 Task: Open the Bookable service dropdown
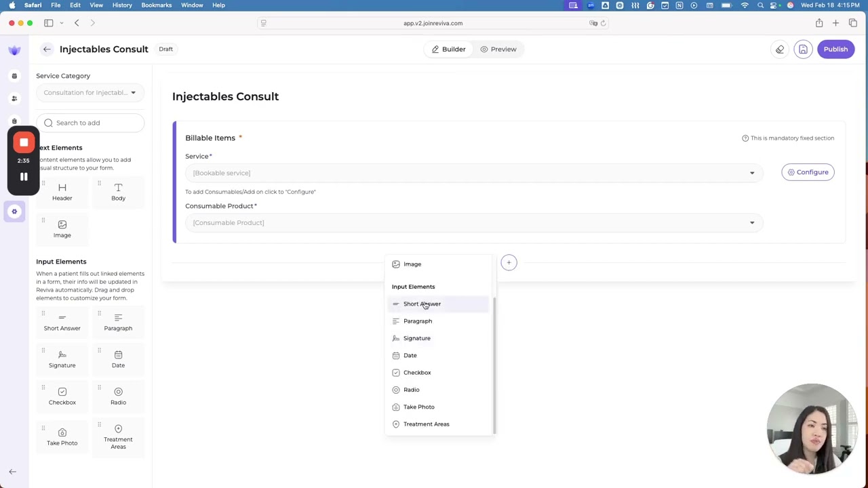(x=474, y=173)
